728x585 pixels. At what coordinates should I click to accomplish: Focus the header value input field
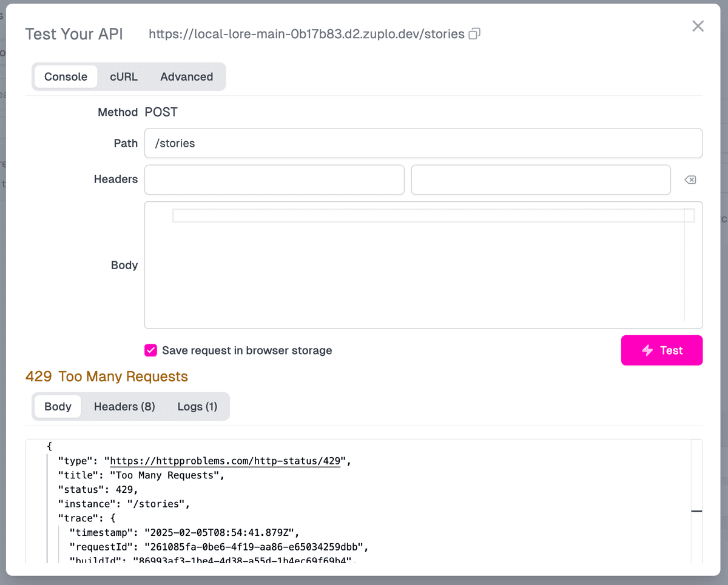pyautogui.click(x=541, y=180)
